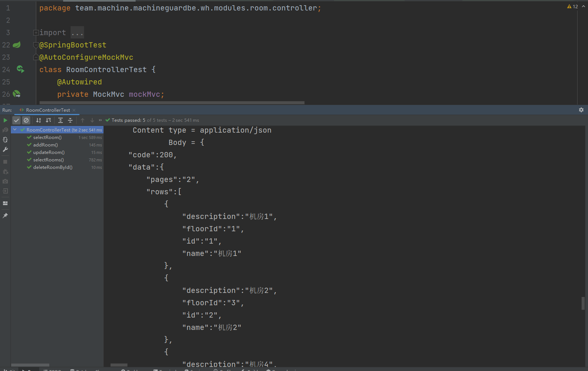Click the "floorId":"3" console line
This screenshot has height=371, width=588.
[213, 303]
